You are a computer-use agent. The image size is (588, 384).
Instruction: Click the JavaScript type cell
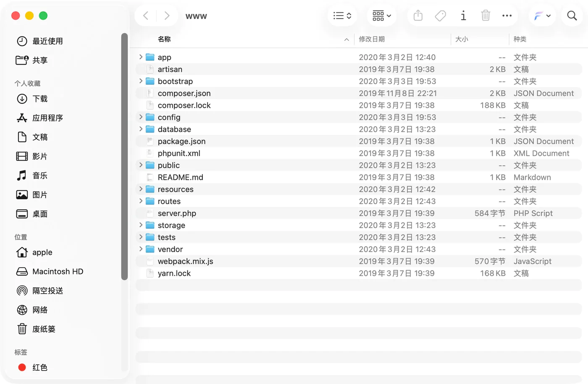coord(533,261)
